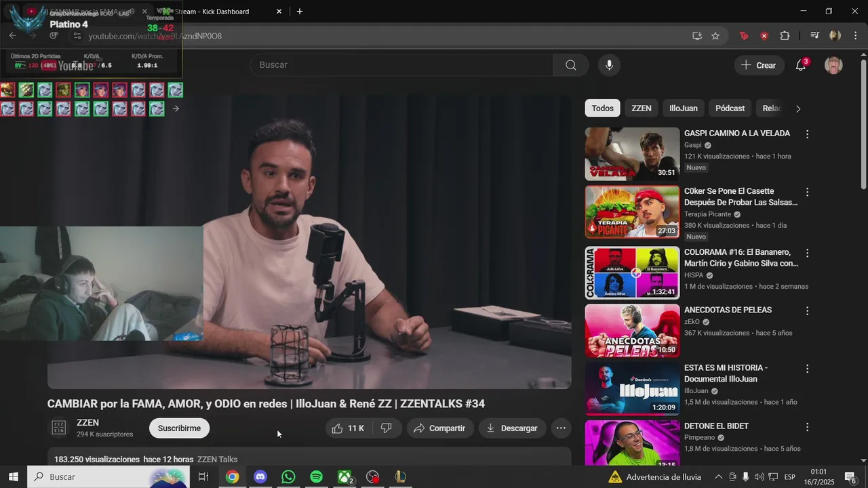Open the ZZEN channel avatar

pos(59,428)
